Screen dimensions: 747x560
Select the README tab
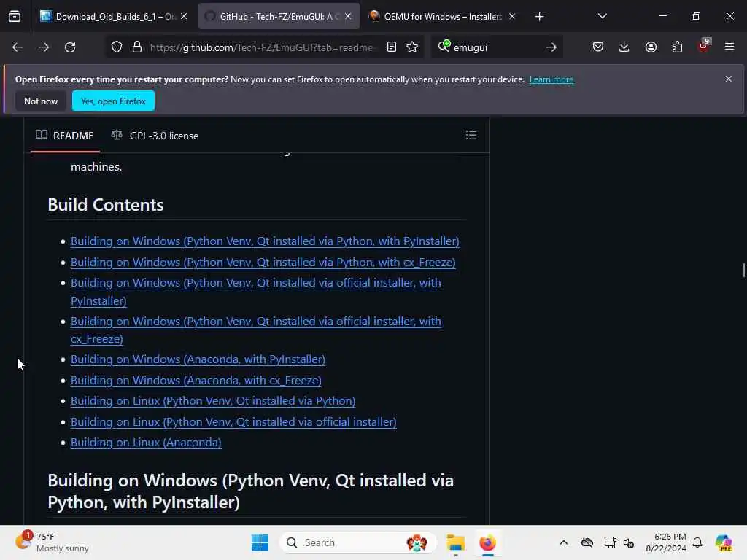coord(65,136)
